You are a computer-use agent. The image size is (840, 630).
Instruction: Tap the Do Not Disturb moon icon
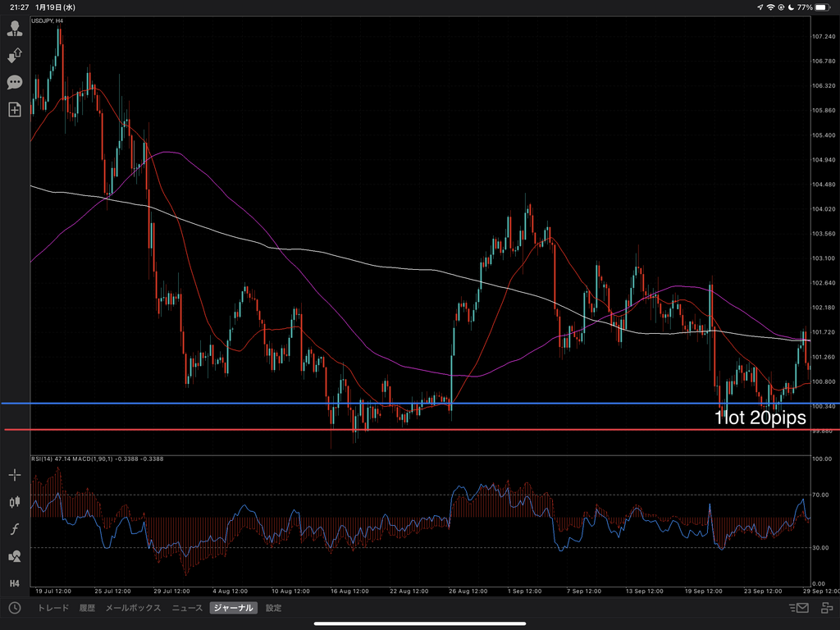[x=791, y=7]
